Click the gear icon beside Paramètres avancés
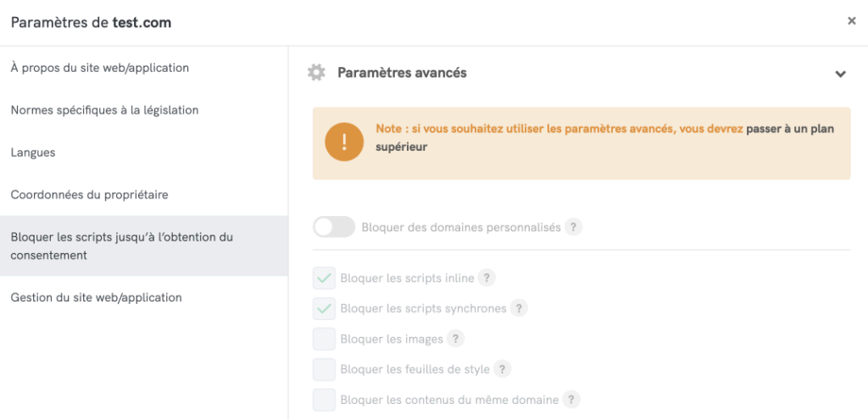The image size is (868, 420). [316, 73]
